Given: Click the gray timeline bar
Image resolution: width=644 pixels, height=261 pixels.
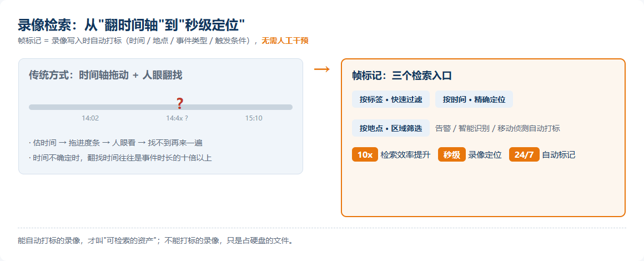Looking at the screenshot, I should click(x=160, y=107).
